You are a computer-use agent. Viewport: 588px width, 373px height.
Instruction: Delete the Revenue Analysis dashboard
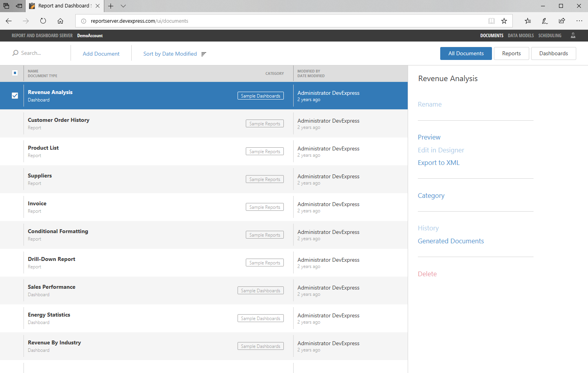(x=427, y=273)
